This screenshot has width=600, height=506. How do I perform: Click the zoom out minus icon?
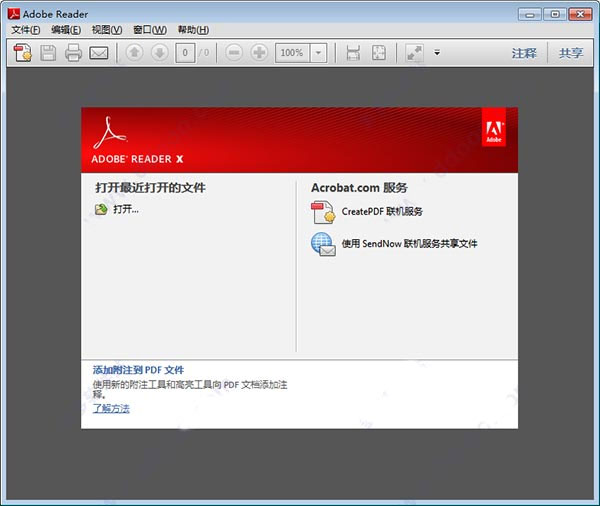(234, 52)
